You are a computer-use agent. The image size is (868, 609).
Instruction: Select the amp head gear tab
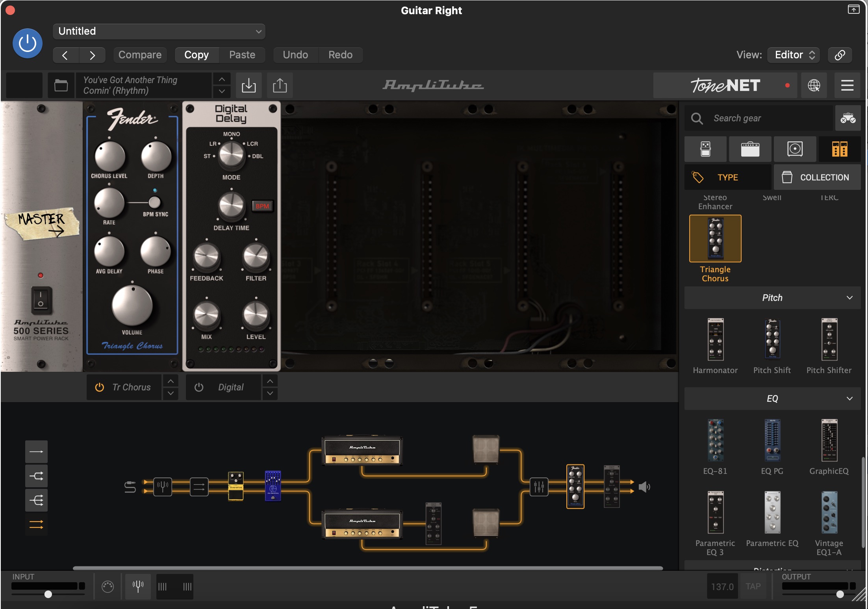point(750,149)
